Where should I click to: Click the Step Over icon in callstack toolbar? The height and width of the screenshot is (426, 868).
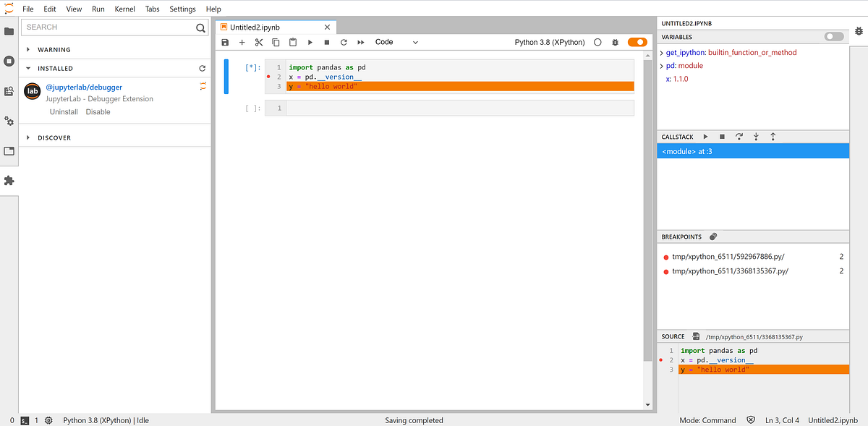click(739, 137)
